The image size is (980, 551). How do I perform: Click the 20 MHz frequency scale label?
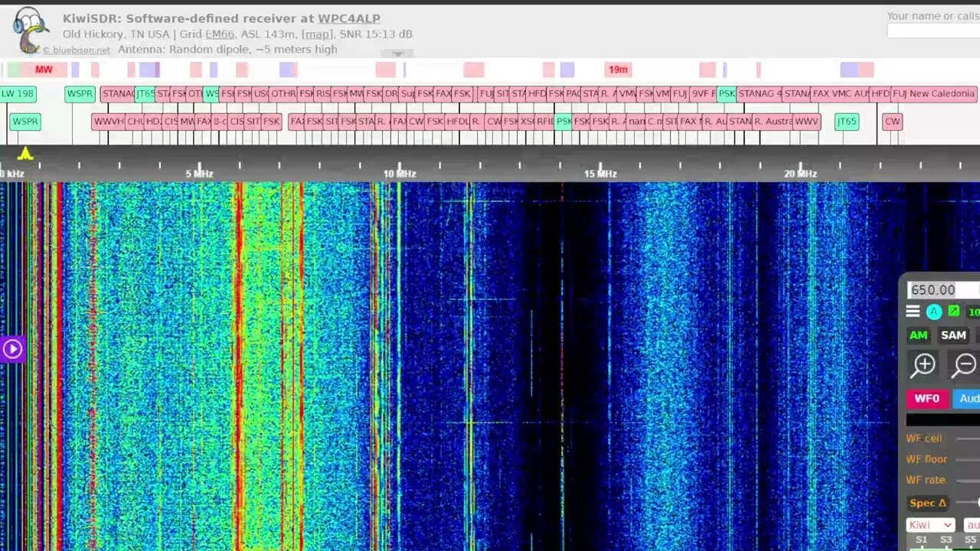click(801, 174)
